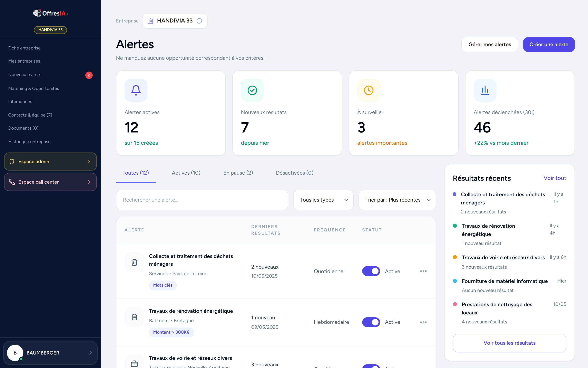This screenshot has height=368, width=588.
Task: Switch to the Toutes (12) tab
Action: coord(136,173)
